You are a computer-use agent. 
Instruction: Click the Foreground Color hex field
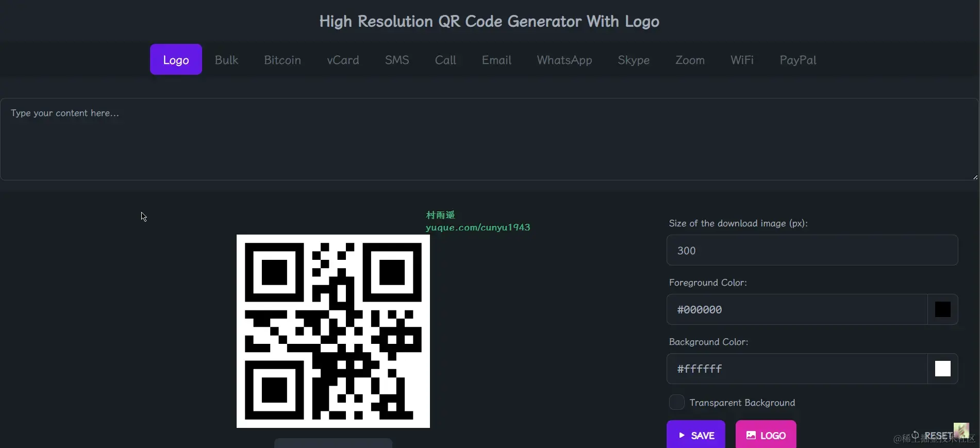[797, 309]
